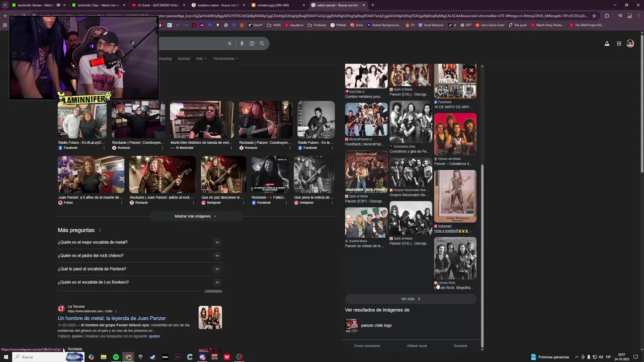Click 'Enviar comentarios' link
Image resolution: width=644 pixels, height=362 pixels.
pyautogui.click(x=367, y=346)
